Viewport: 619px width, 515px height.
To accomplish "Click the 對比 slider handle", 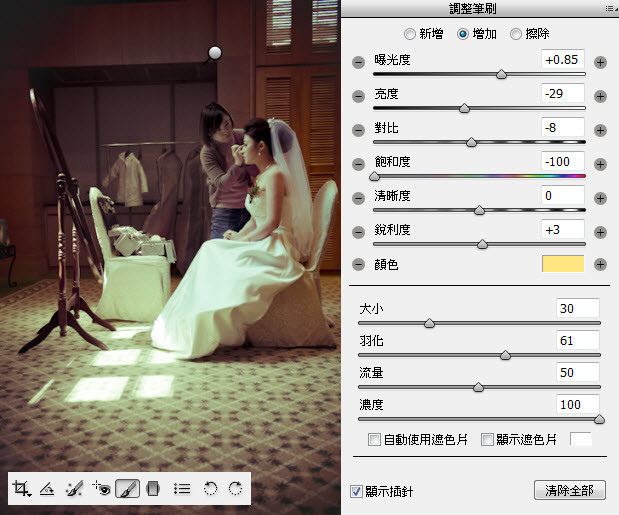I will click(x=471, y=142).
